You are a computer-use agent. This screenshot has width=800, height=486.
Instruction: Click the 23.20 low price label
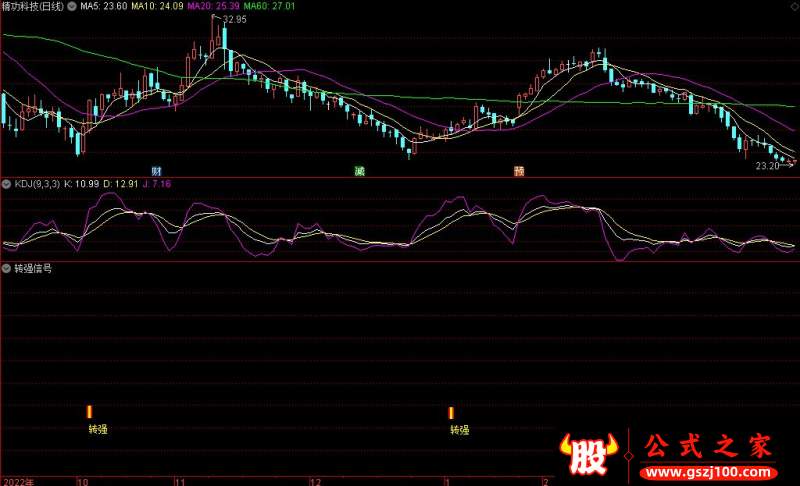[x=768, y=166]
